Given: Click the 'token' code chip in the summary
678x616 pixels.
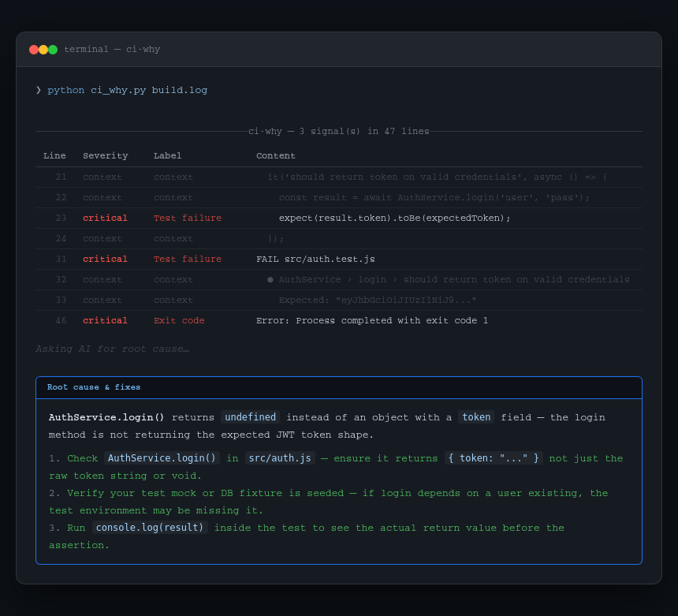Looking at the screenshot, I should [476, 417].
